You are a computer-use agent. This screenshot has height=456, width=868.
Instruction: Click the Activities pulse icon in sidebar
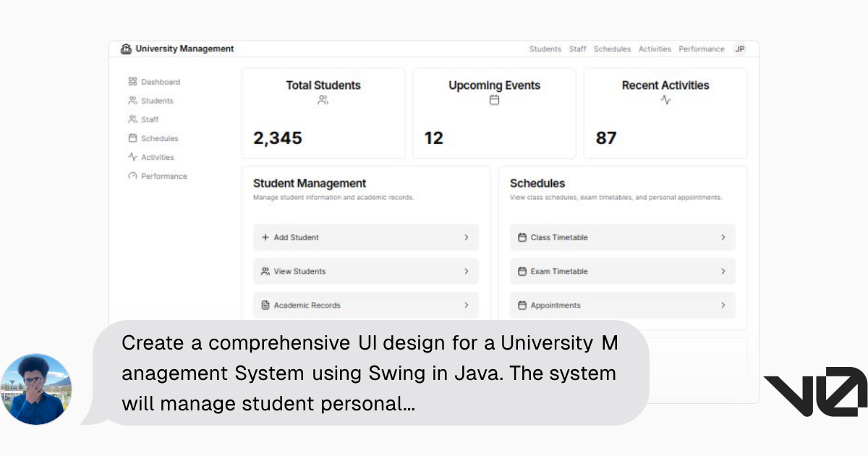pos(132,157)
